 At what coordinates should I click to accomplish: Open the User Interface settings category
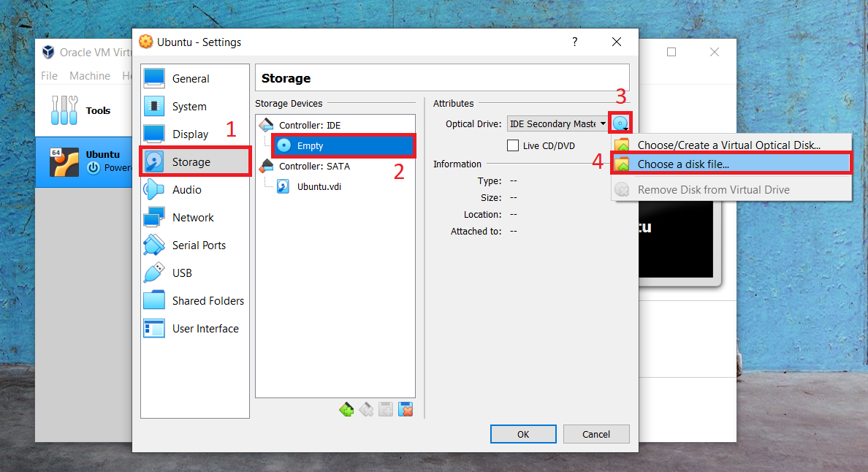(195, 328)
